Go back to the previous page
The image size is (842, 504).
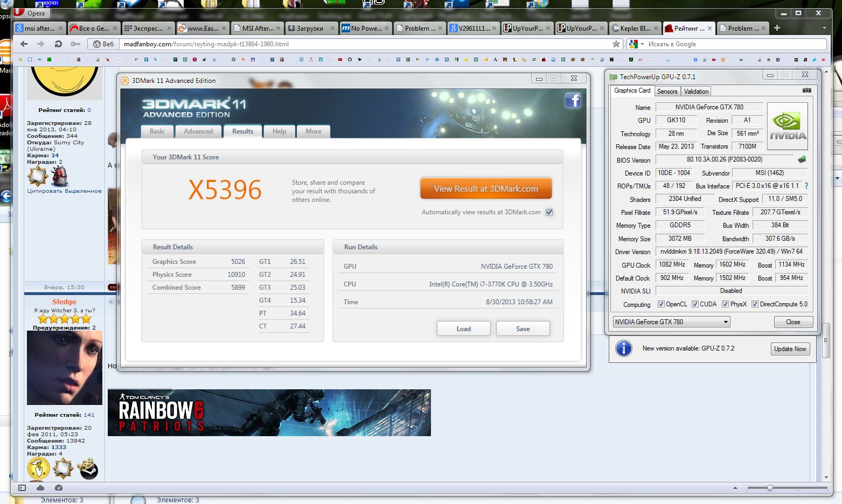tap(24, 44)
